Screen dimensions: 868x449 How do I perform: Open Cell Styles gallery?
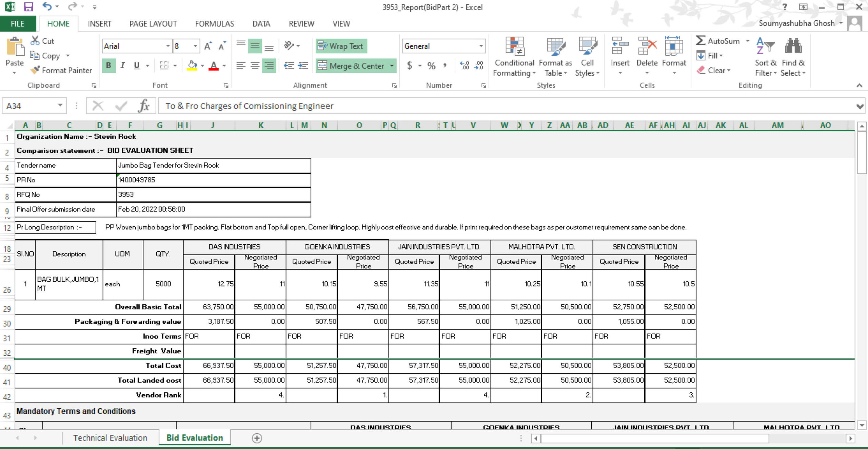587,57
